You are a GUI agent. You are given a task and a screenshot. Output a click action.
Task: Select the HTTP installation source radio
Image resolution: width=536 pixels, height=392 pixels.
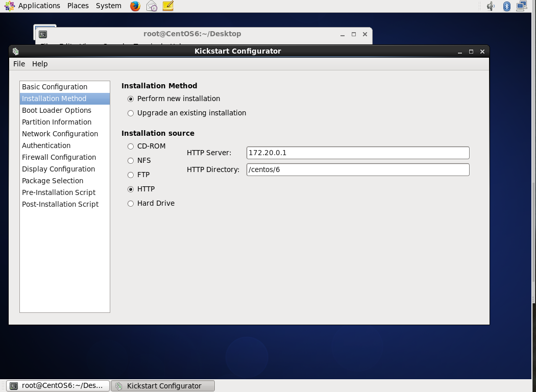click(x=131, y=189)
